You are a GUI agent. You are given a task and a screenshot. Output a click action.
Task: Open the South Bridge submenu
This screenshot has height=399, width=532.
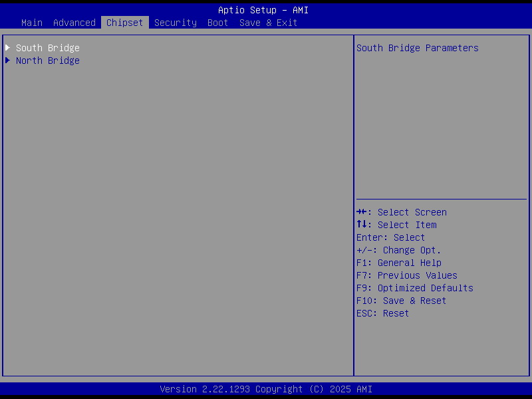point(48,48)
